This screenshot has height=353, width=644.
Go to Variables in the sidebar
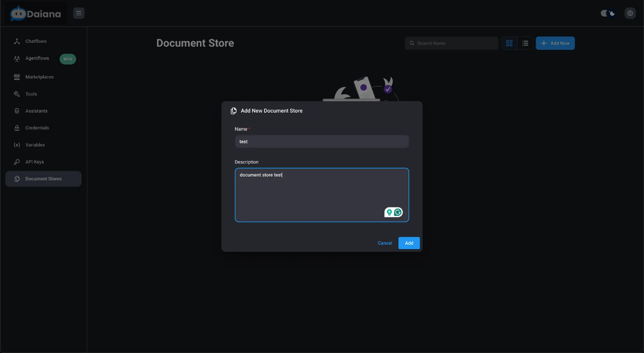click(35, 145)
